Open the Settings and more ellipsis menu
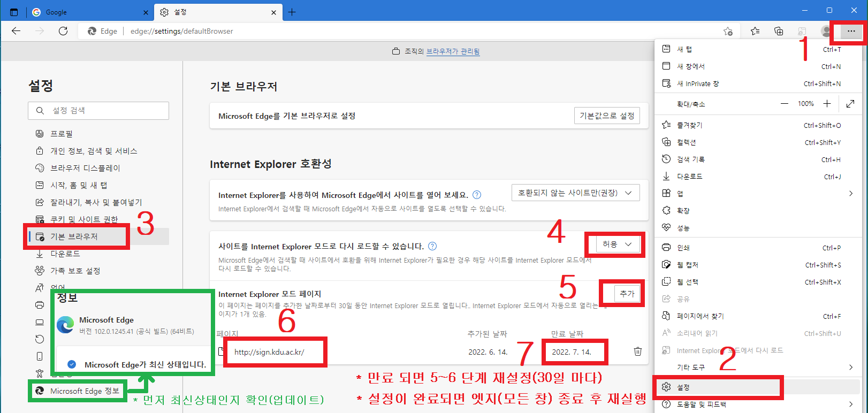868x413 pixels. (851, 31)
